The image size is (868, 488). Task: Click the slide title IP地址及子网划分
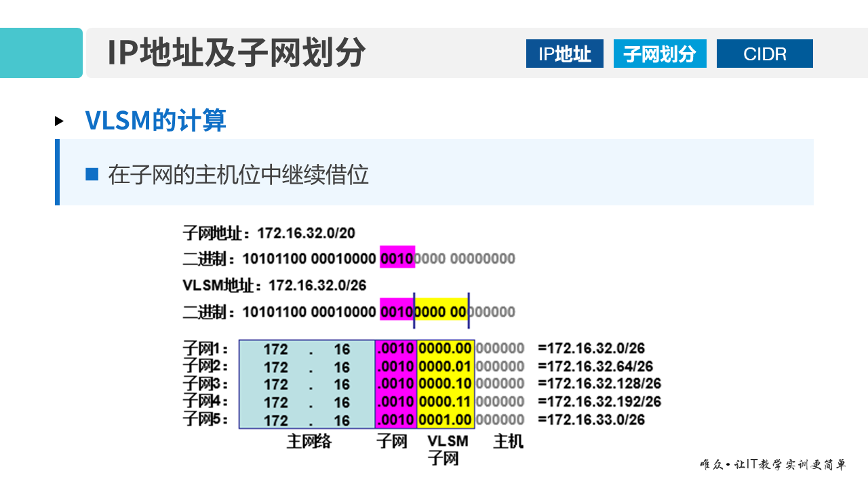pos(236,53)
